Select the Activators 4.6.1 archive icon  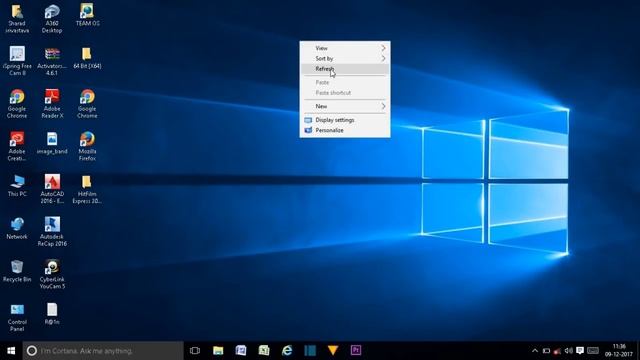tap(52, 61)
